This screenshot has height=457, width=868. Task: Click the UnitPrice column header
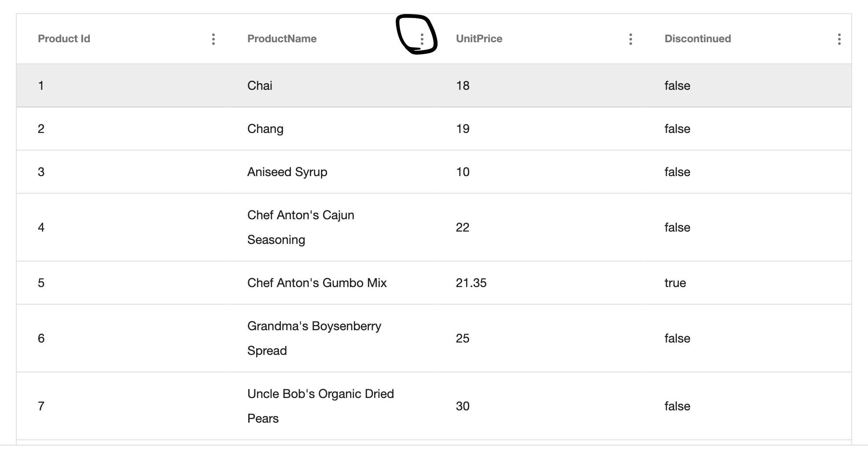(x=479, y=39)
